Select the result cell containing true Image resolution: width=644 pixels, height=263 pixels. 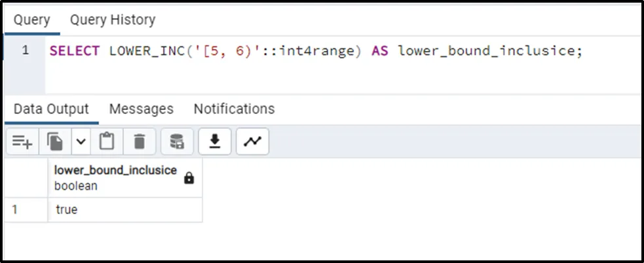124,210
